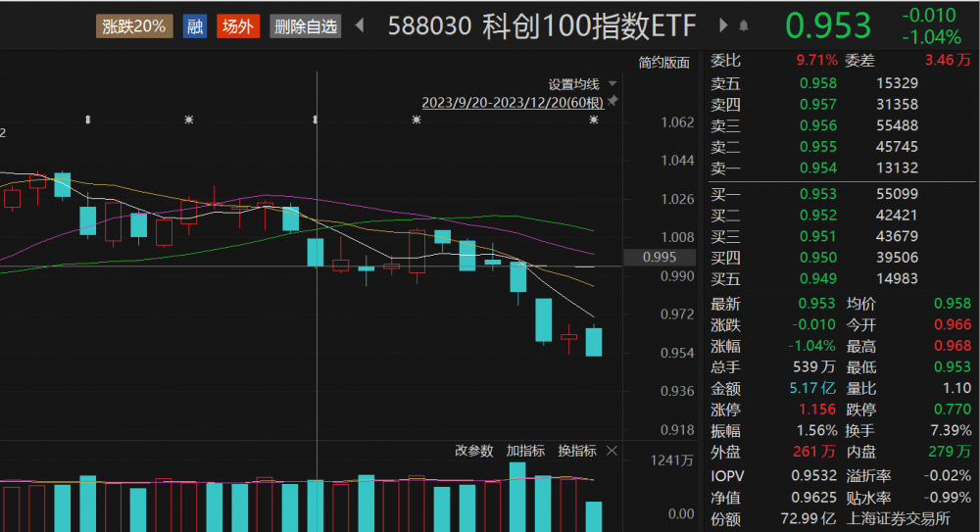
Task: Click the 涨停 price 1.156
Action: click(817, 411)
